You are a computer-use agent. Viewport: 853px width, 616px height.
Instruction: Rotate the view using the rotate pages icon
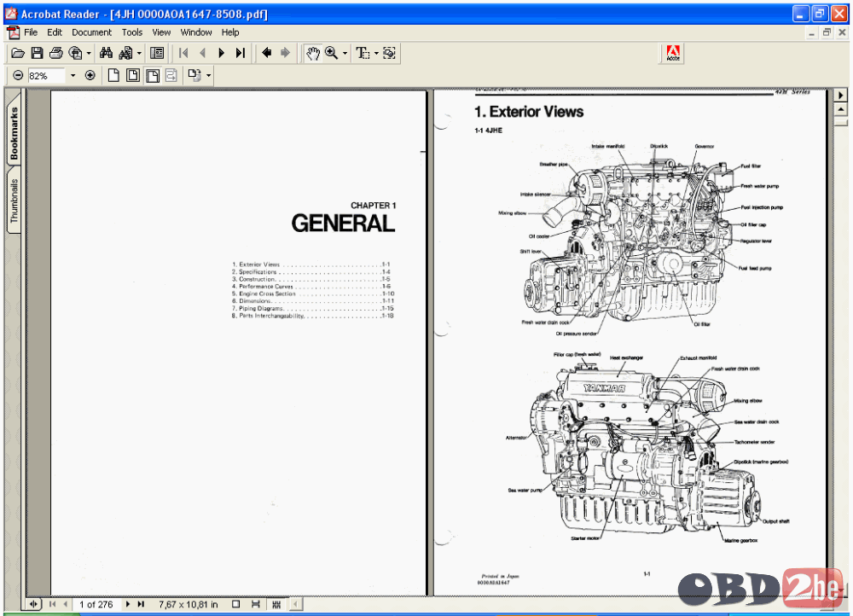point(194,76)
